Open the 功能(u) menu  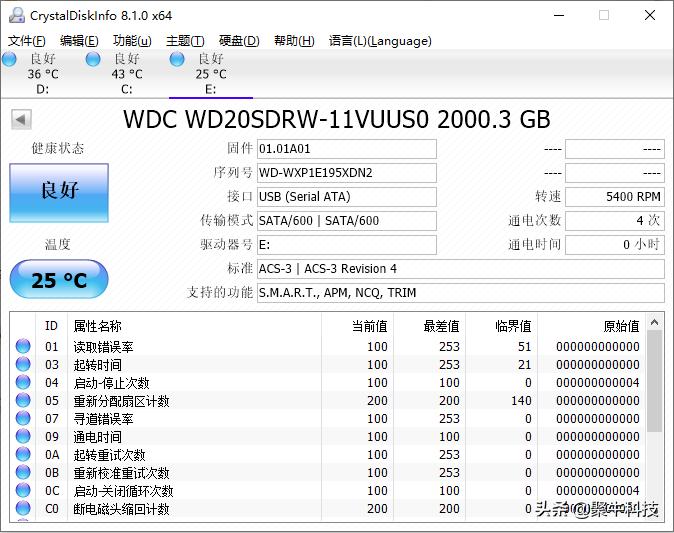click(132, 41)
